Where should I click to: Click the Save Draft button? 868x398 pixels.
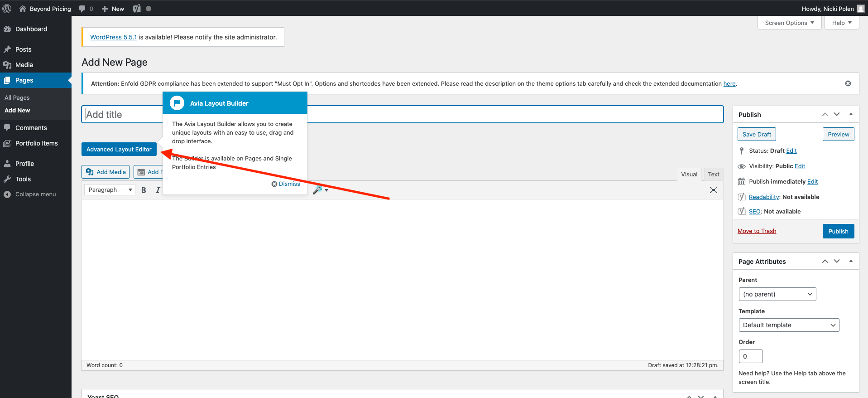[x=757, y=134]
